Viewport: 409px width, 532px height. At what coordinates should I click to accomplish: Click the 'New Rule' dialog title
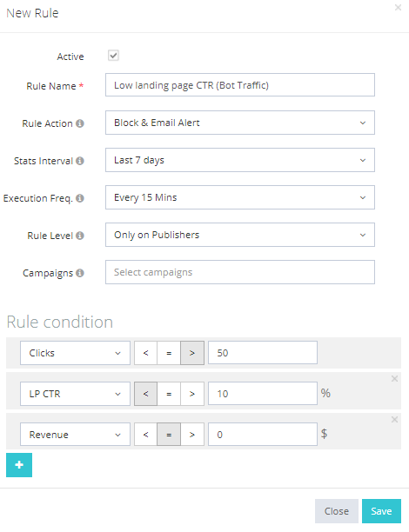[32, 13]
